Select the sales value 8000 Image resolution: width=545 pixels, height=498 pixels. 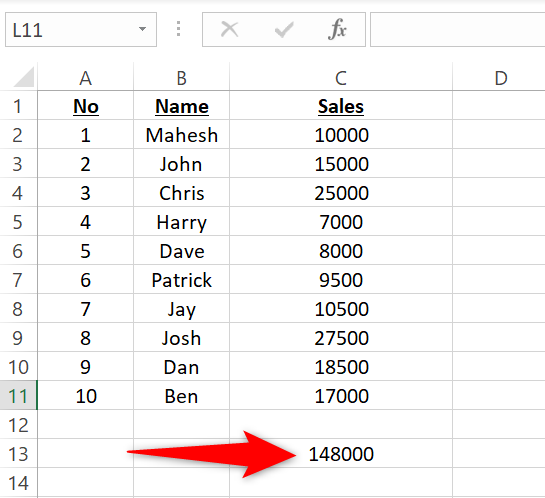point(341,251)
